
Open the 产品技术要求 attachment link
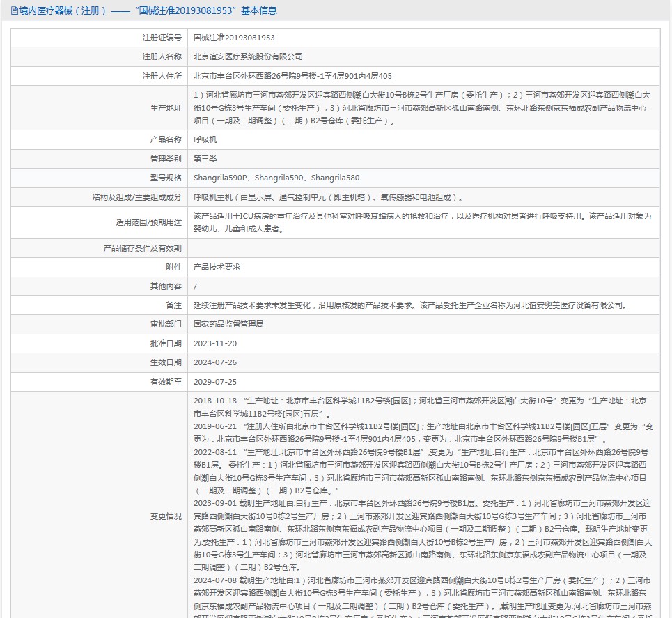click(217, 267)
